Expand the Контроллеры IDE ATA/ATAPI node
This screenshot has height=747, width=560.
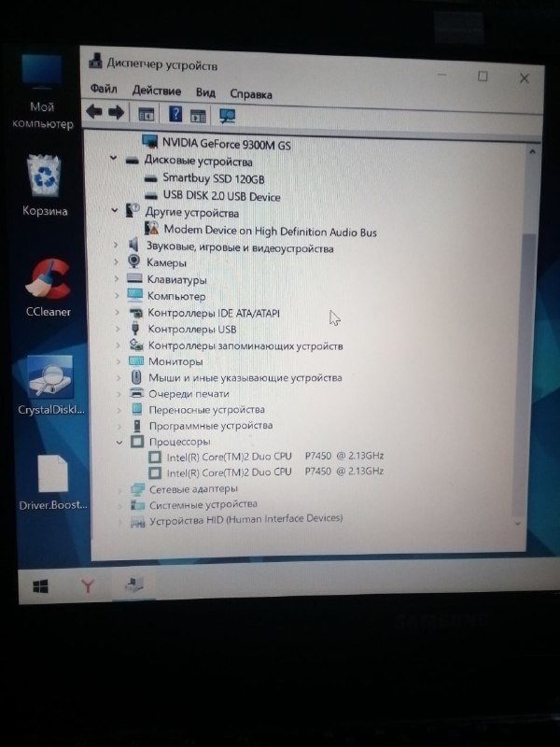pyautogui.click(x=118, y=313)
